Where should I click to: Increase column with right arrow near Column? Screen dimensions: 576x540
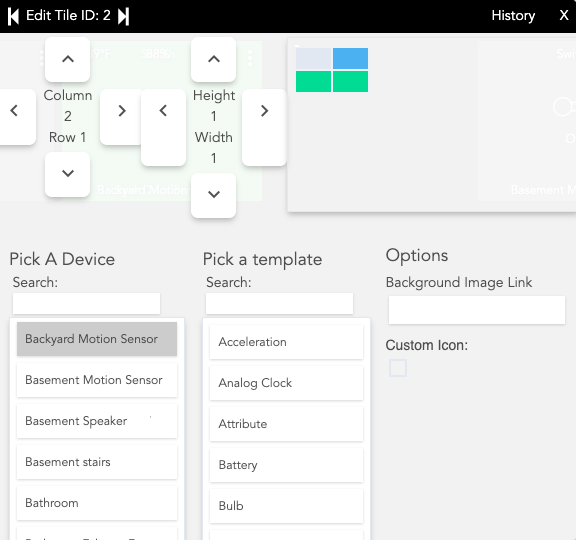tap(122, 117)
